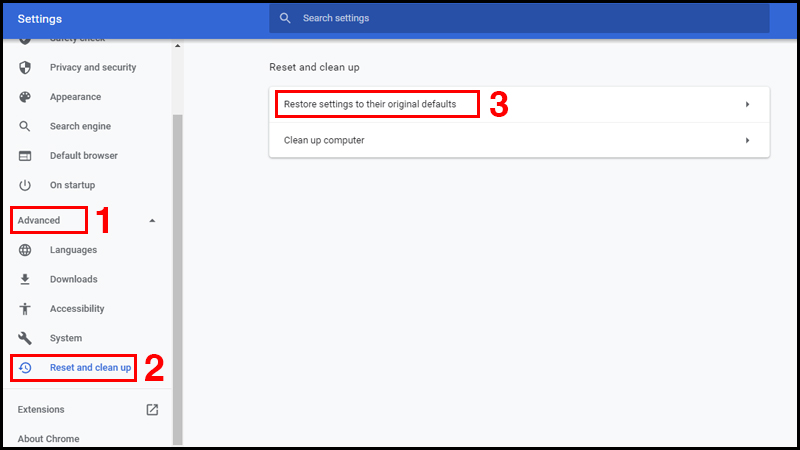Select Reset and clean up item
The image size is (800, 450).
click(90, 367)
